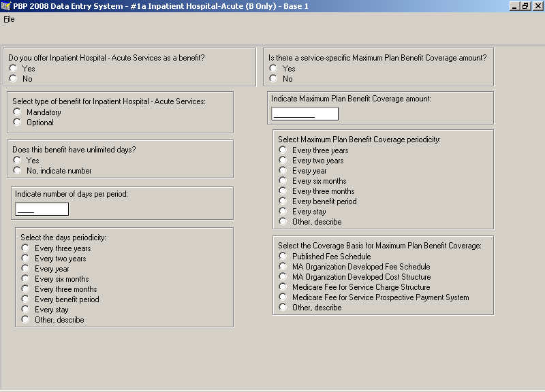Click the Maximum Plan Benefit Coverage amount field
The height and width of the screenshot is (392, 545).
tap(305, 114)
